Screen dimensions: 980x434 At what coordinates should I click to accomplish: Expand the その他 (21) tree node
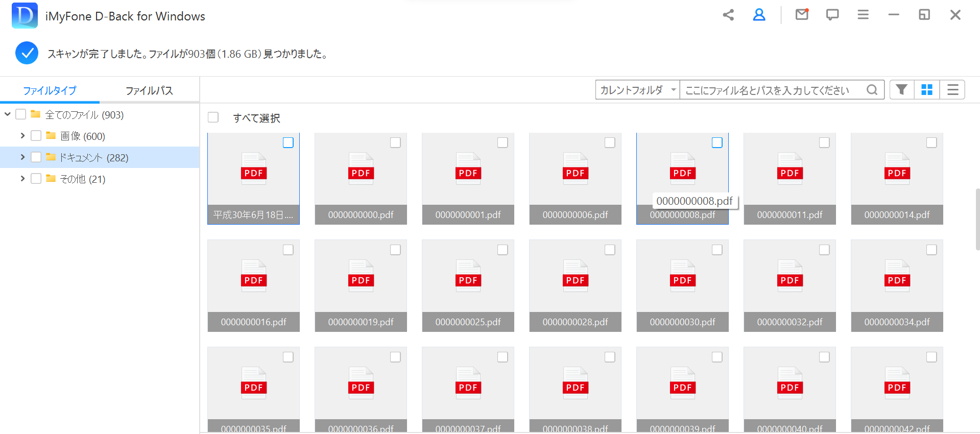coord(22,179)
